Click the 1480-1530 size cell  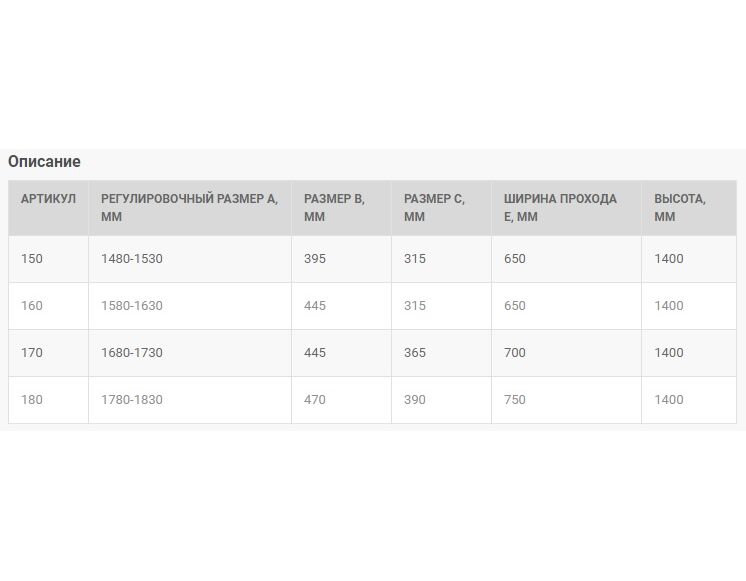point(190,259)
